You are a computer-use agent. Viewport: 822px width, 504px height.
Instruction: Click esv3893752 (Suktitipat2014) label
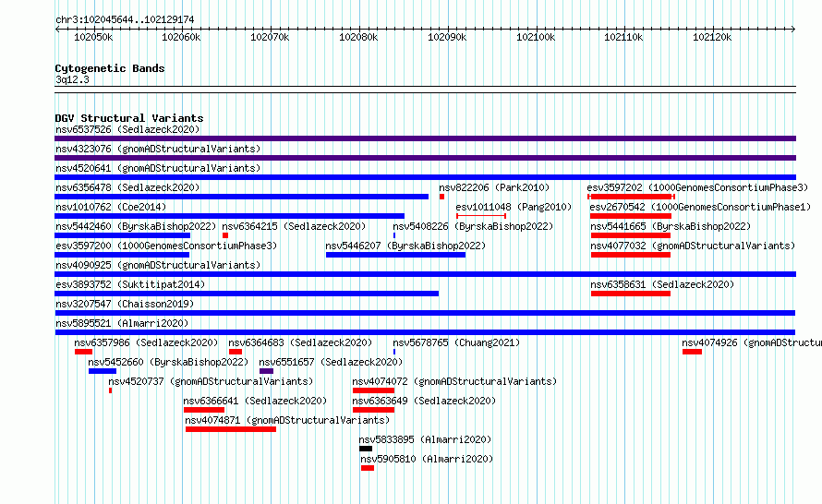pos(130,284)
